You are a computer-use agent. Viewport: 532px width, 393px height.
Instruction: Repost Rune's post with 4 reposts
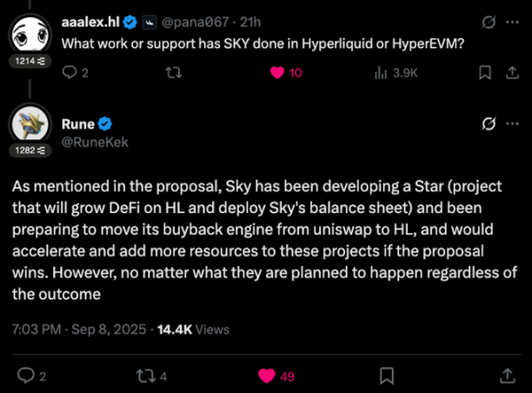coord(144,375)
